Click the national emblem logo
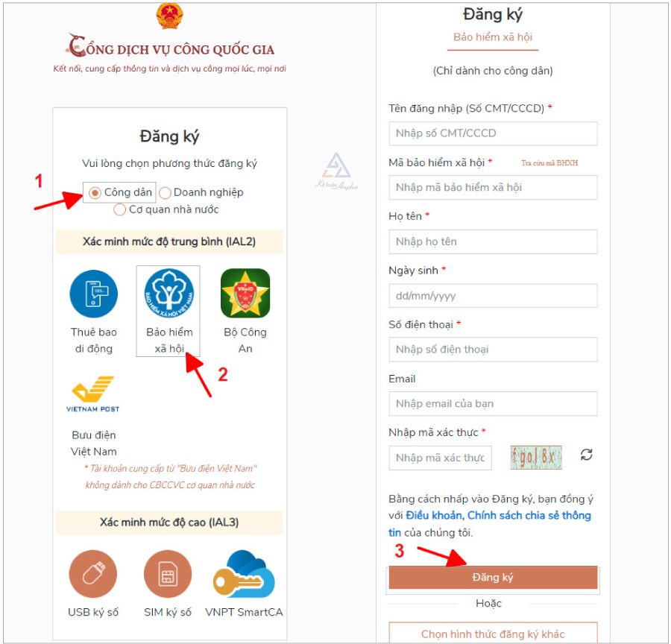Image resolution: width=671 pixels, height=644 pixels. click(x=169, y=16)
